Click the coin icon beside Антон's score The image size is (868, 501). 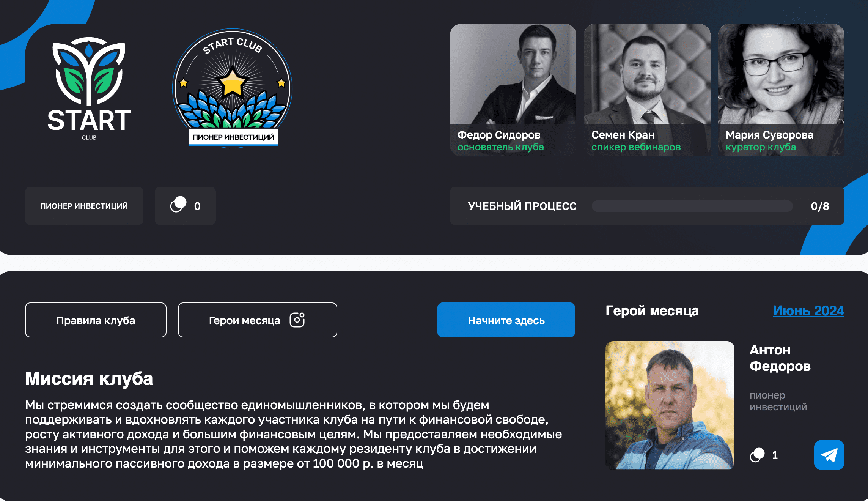pos(757,455)
